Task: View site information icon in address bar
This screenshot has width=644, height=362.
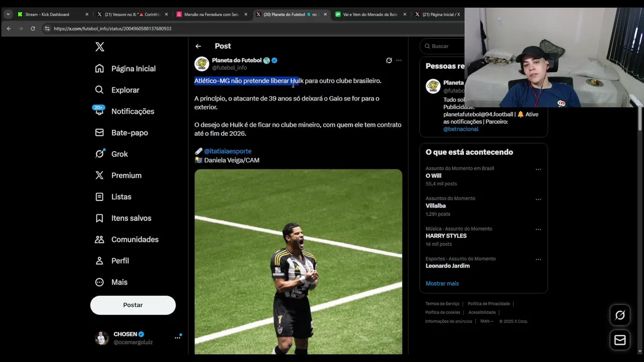Action: [47, 29]
